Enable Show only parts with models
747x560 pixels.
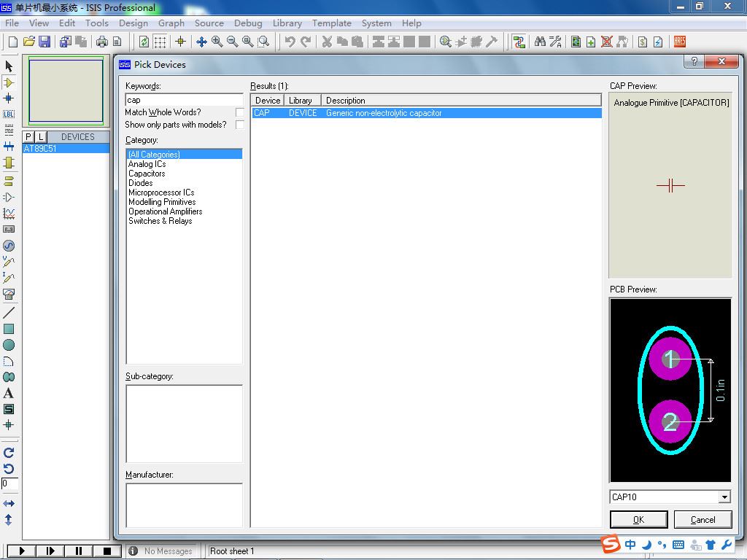pyautogui.click(x=239, y=125)
